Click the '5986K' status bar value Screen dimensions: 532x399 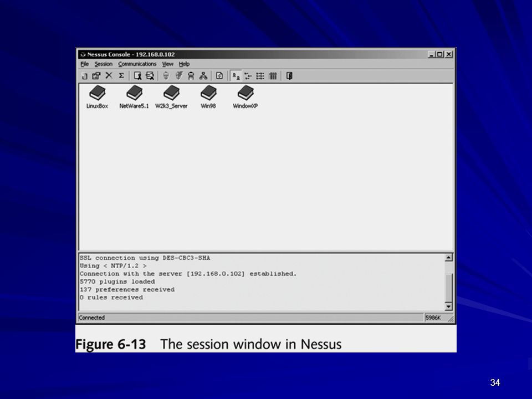coord(433,318)
